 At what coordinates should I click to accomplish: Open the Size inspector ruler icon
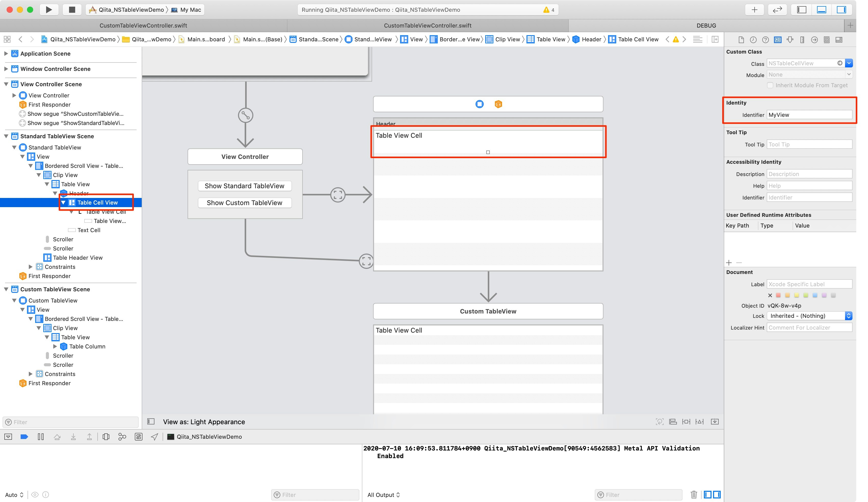802,40
